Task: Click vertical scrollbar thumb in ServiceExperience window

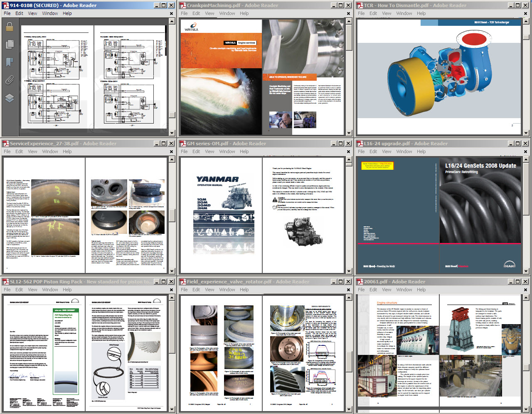Action: (x=172, y=215)
